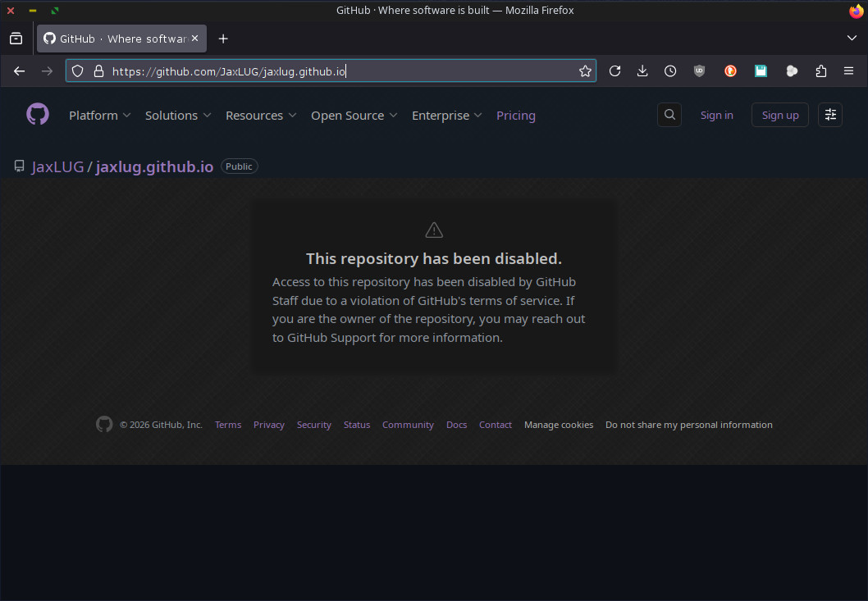Click the GitHub Octocat logo in header
This screenshot has height=601, width=868.
click(x=38, y=114)
